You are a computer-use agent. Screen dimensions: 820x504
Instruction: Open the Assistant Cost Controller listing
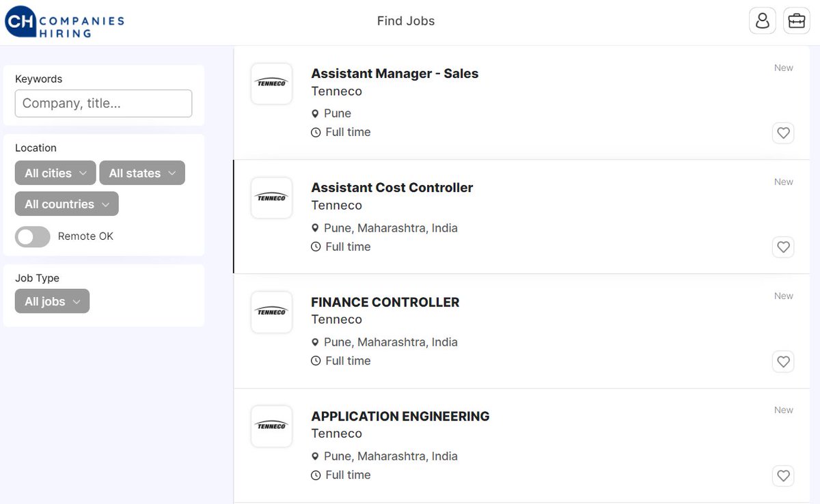(392, 187)
